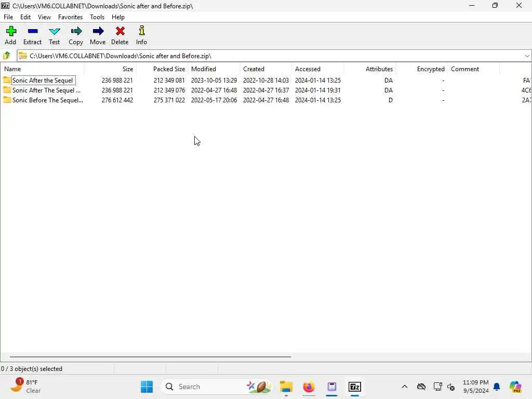Click the taskbar Search box

(x=217, y=387)
